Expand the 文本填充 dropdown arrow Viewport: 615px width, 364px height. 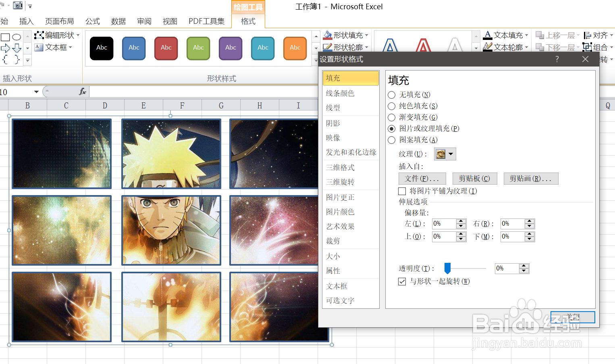pyautogui.click(x=526, y=35)
